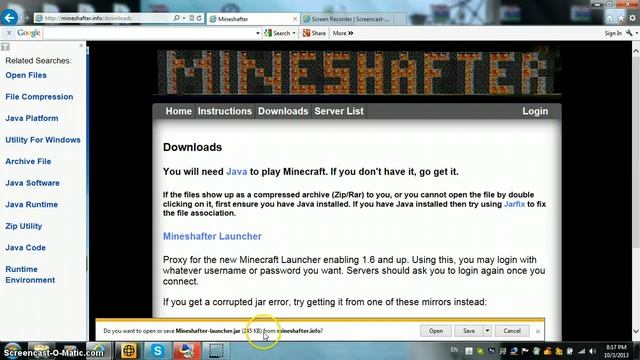Open the Home menu item on Mineshafter
The image size is (640, 360).
(x=178, y=111)
